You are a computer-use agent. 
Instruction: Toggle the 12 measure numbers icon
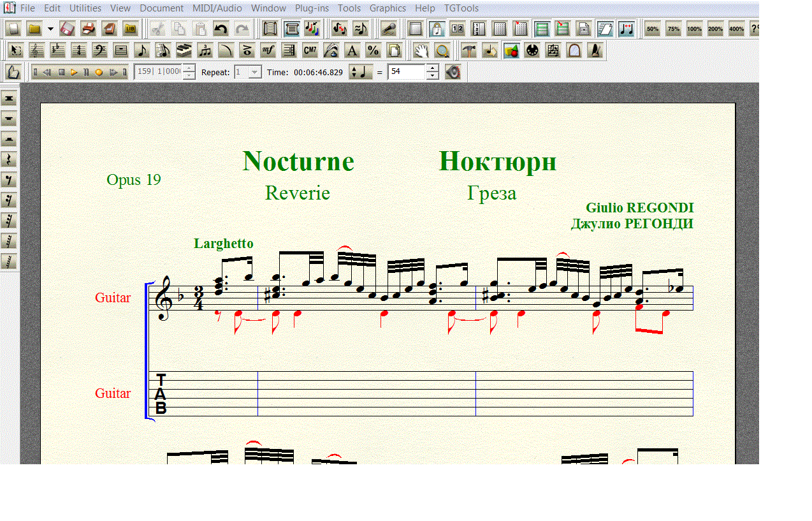(458, 29)
